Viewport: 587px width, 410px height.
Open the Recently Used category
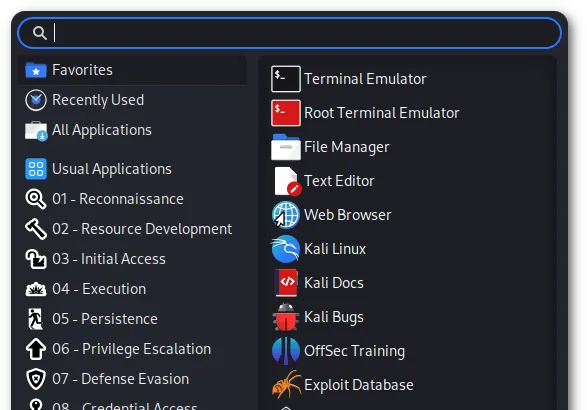(x=132, y=100)
